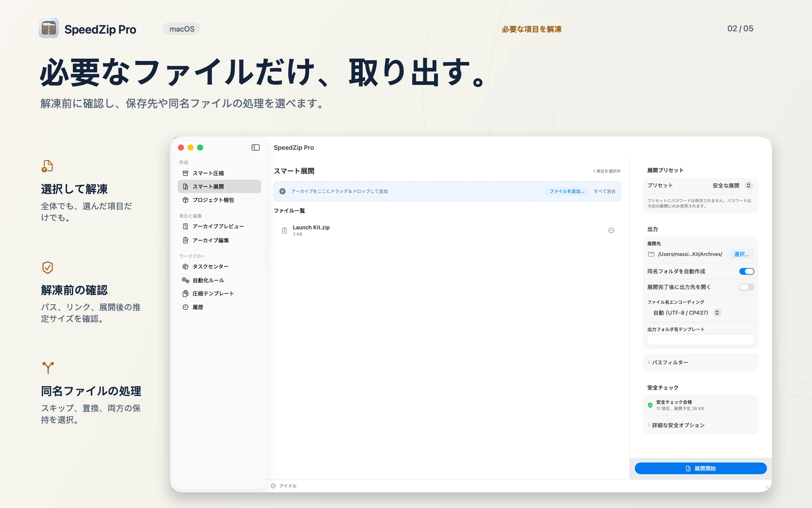Click the プロジェクト梱包 package icon
The image size is (812, 508).
tap(185, 200)
